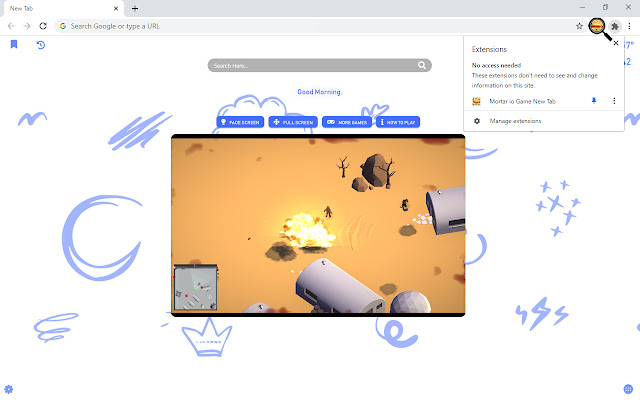Close the New Tab tab

(116, 8)
